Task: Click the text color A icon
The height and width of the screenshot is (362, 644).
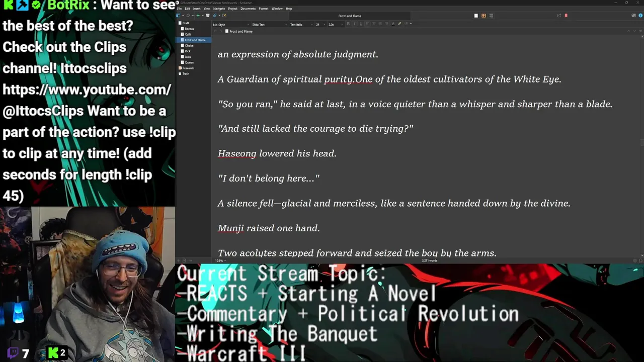Action: (x=393, y=24)
